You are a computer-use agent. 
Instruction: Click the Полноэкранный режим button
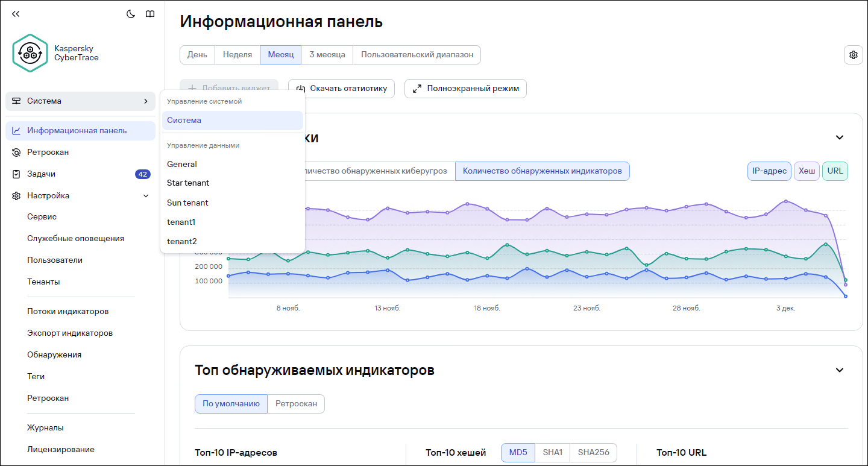[x=465, y=89]
